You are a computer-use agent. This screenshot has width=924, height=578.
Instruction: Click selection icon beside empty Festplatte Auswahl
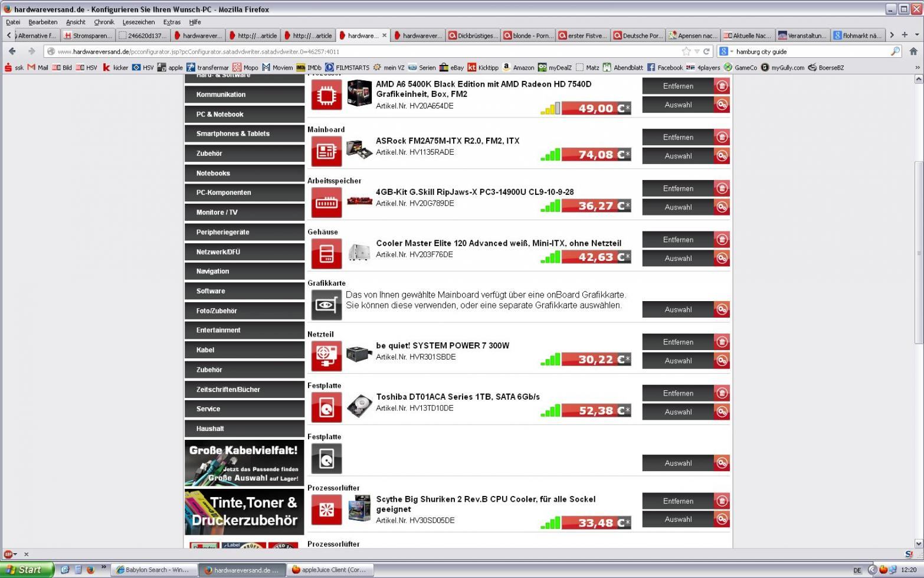click(x=722, y=463)
